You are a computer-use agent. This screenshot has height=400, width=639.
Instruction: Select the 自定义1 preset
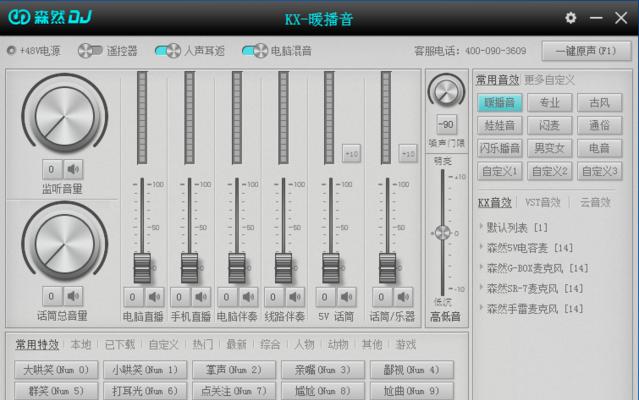point(500,171)
